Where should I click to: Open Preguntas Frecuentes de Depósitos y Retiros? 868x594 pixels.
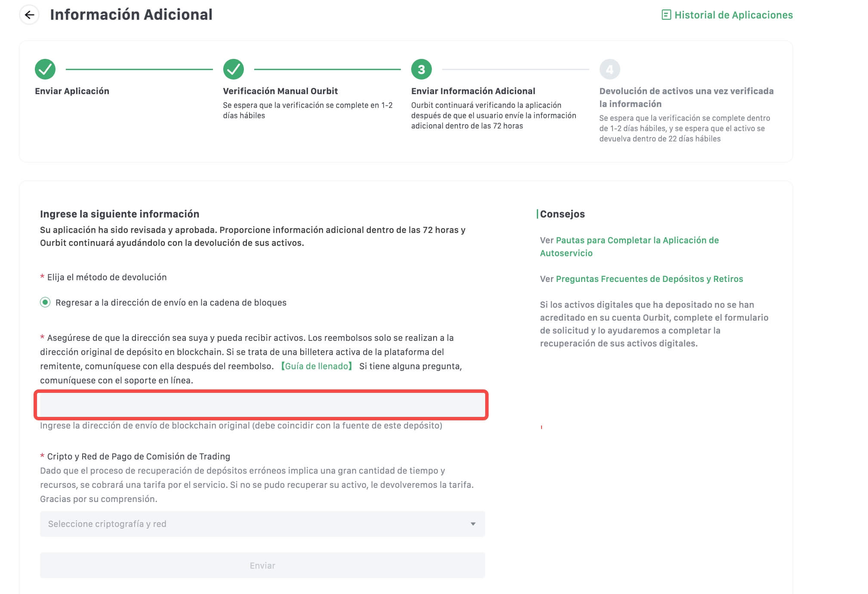(649, 279)
